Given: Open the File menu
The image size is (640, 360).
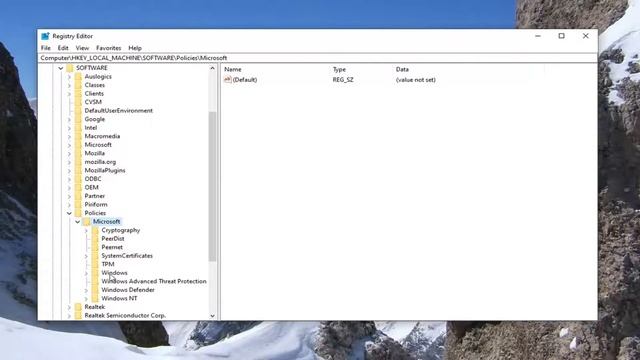Looking at the screenshot, I should [46, 48].
